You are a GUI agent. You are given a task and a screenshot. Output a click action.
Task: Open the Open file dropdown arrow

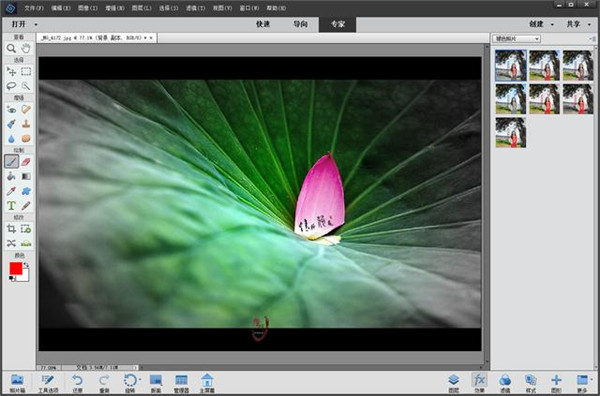(x=36, y=24)
